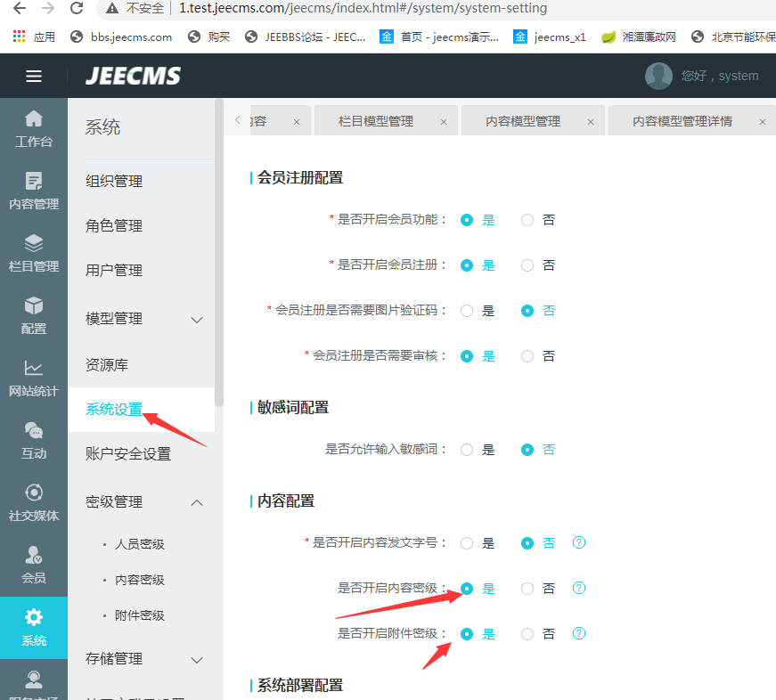776x700 pixels.
Task: Open the 首页 - jeecms演示 bookmark
Action: 439,37
